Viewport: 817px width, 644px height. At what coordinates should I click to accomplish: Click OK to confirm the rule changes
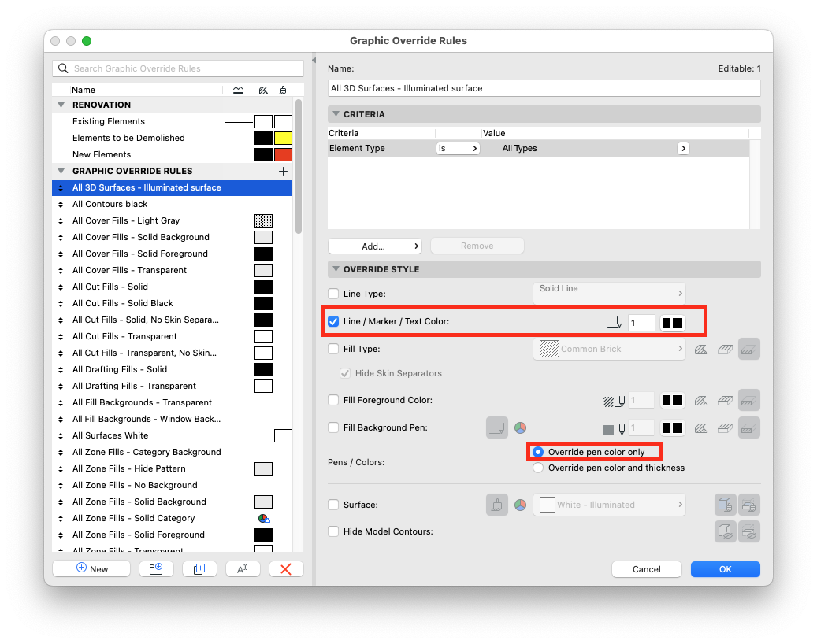(x=725, y=568)
